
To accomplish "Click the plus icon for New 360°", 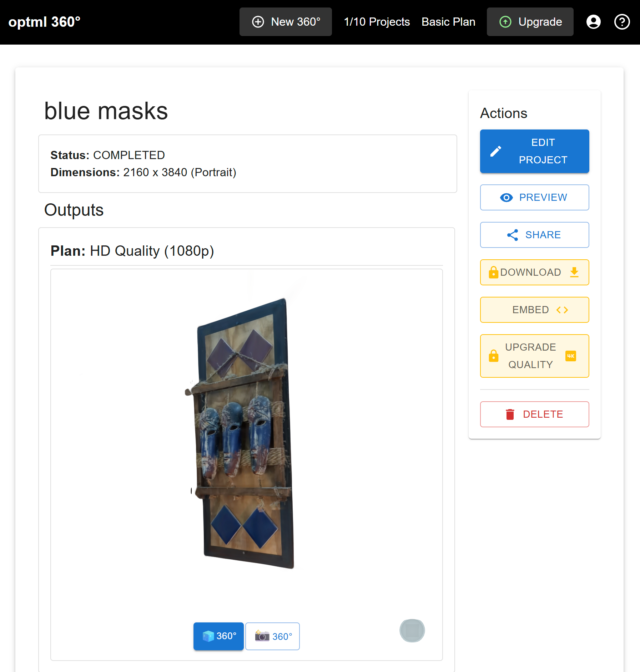I will 258,22.
